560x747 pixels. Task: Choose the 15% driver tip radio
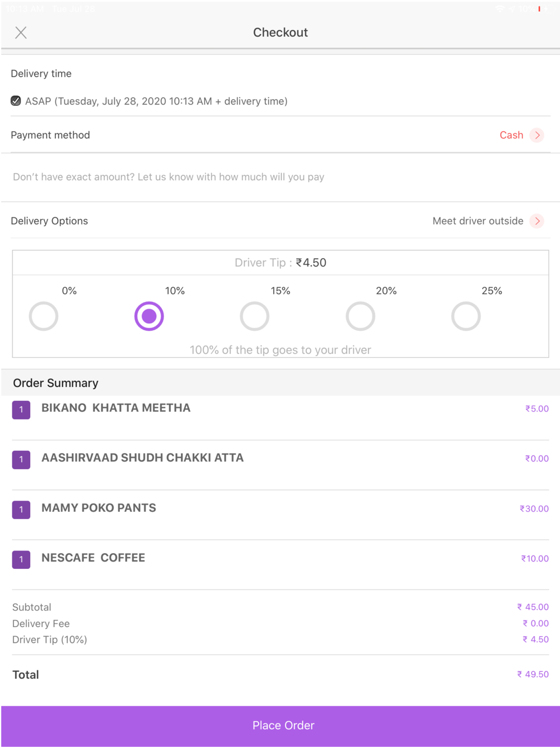[255, 316]
